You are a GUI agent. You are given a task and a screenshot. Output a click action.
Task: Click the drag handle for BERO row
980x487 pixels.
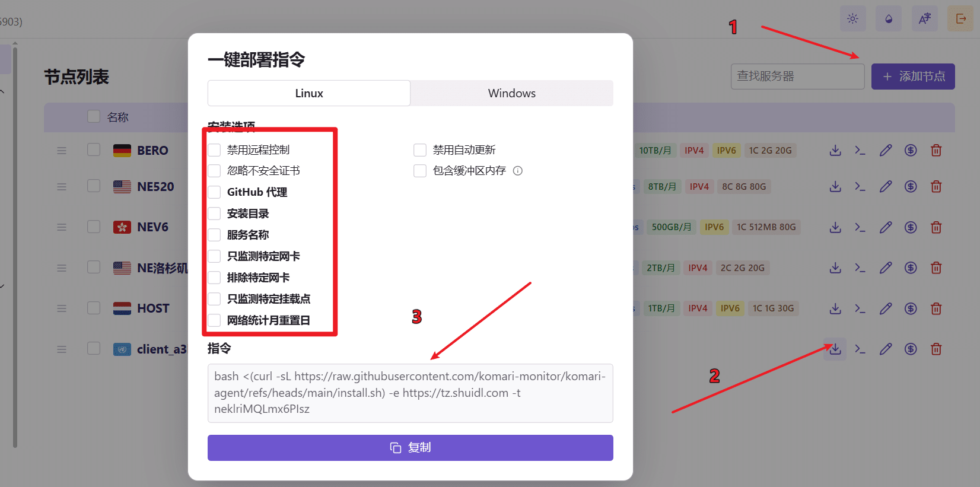pyautogui.click(x=62, y=151)
